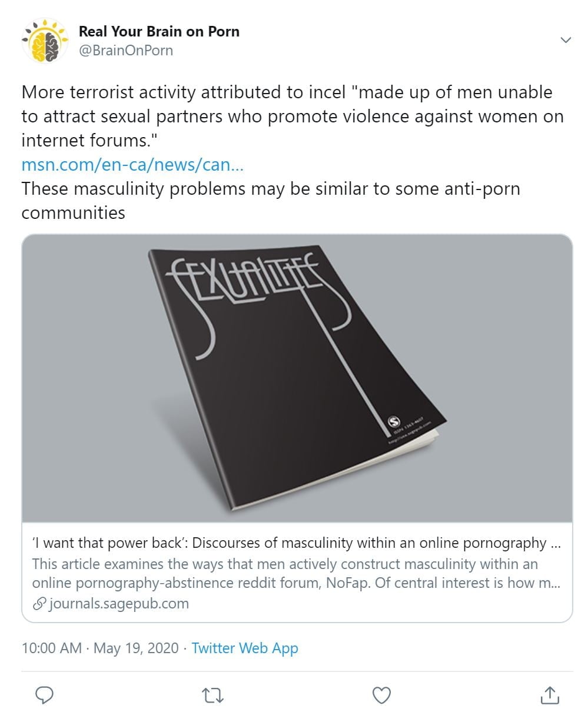Viewport: 588px width, 722px height.
Task: Open the @BrainOnPorn handle
Action: (x=126, y=50)
